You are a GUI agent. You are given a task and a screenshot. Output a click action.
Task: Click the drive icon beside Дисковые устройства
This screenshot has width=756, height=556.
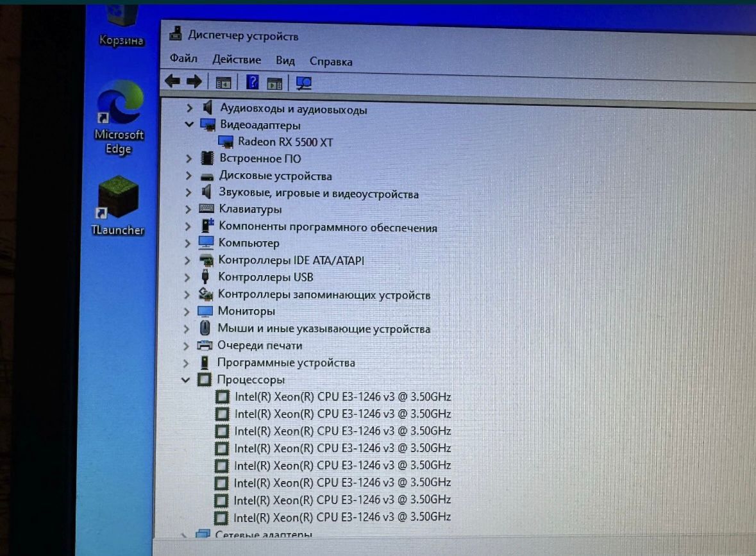(207, 176)
